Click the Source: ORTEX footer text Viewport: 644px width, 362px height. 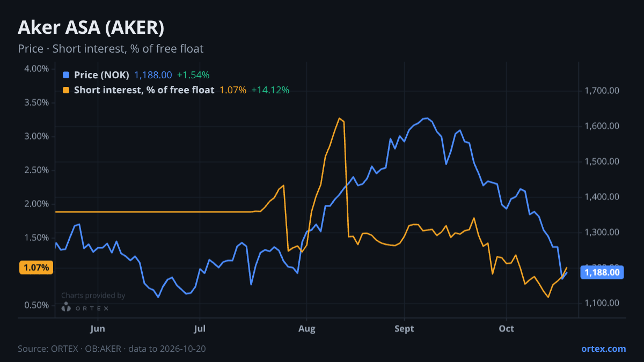click(112, 349)
